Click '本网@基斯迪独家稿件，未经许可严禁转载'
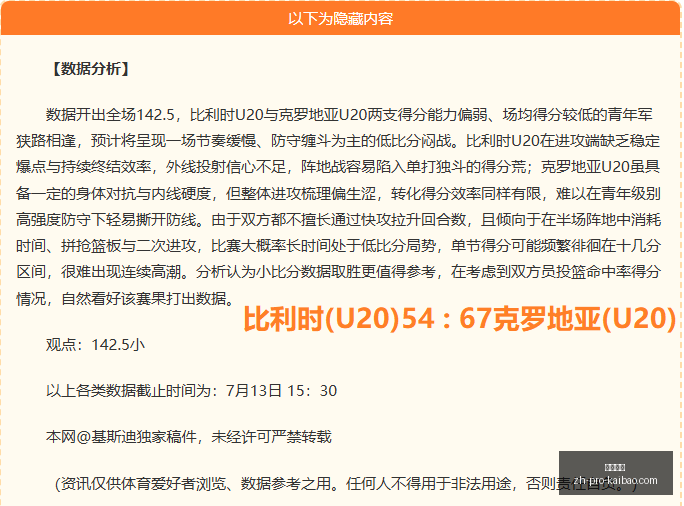684x506 pixels. (x=189, y=437)
